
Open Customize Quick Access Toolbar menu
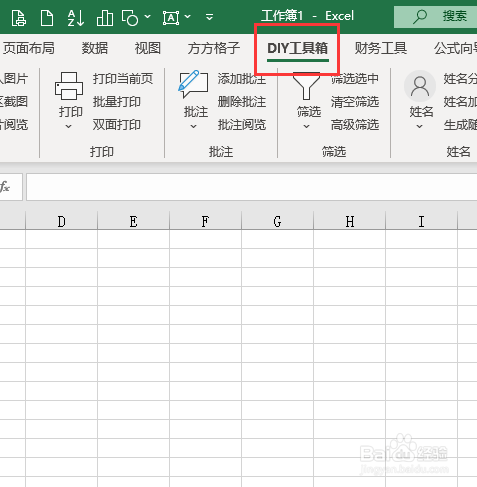(x=209, y=17)
